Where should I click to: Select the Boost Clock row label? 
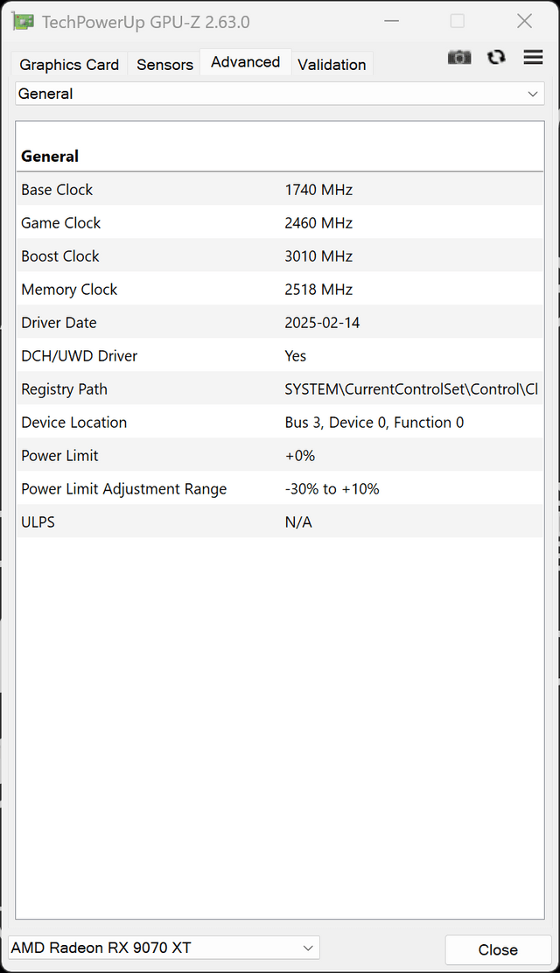point(60,256)
